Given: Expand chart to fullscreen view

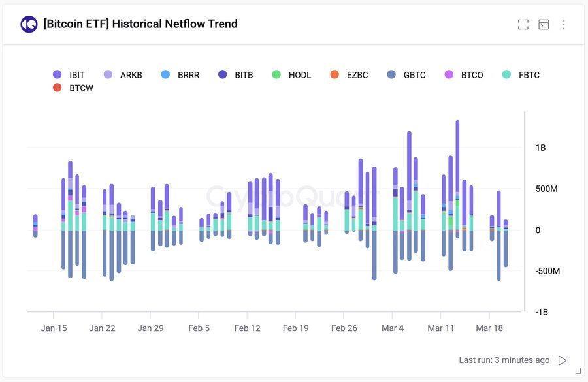Looking at the screenshot, I should point(523,25).
